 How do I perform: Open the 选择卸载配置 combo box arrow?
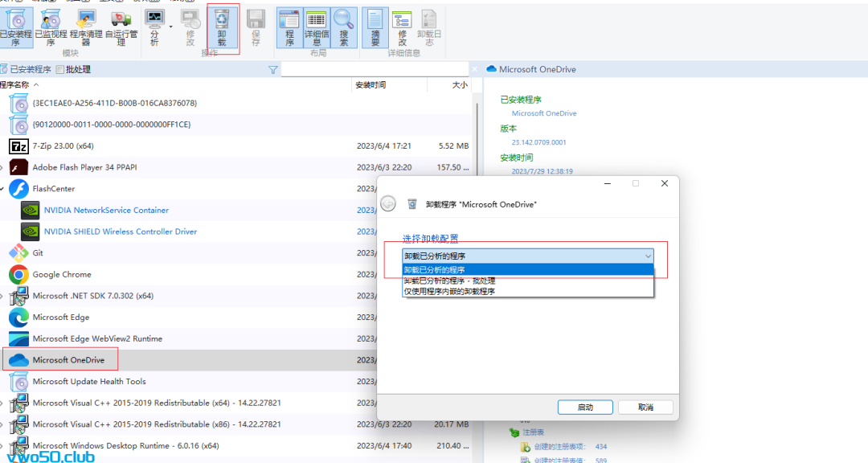(648, 256)
